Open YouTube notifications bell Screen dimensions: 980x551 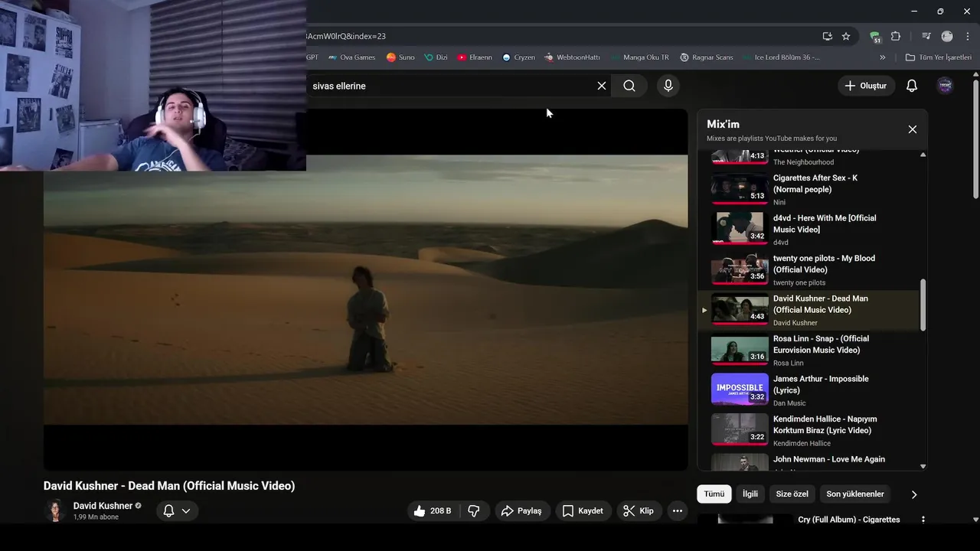pos(912,86)
